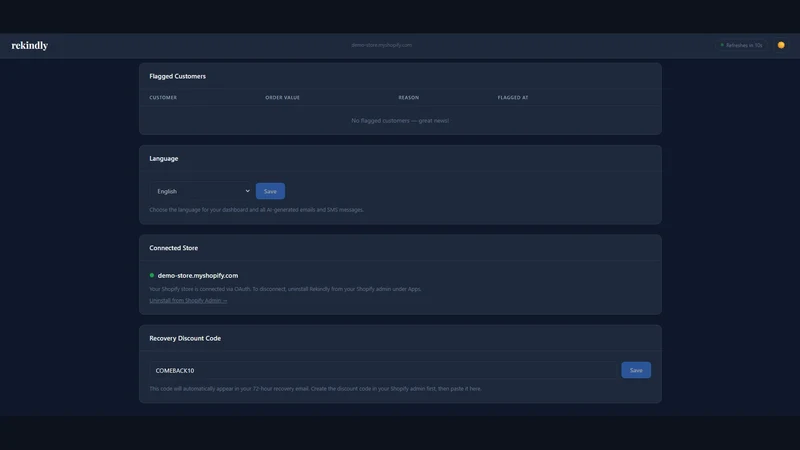The width and height of the screenshot is (800, 450).
Task: Click the COMEBACK10 discount code field
Action: (x=383, y=370)
